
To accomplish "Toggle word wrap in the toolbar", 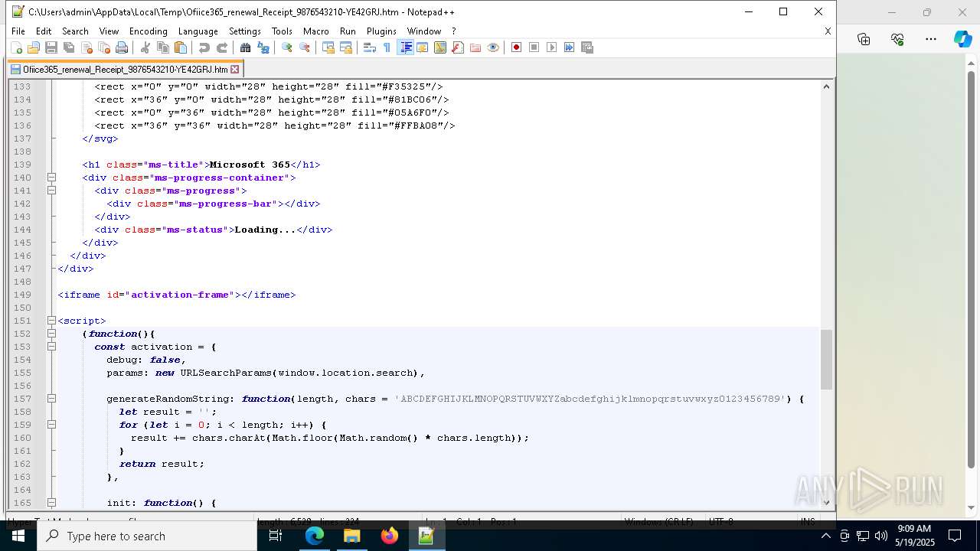I will (x=369, y=47).
